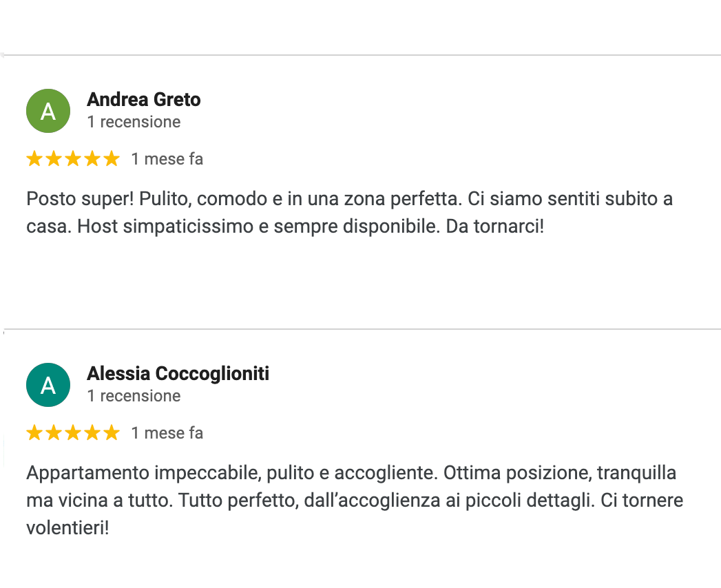Select fourth star in Alessia Coccoglioniti's rating
721x588 pixels.
(x=92, y=433)
